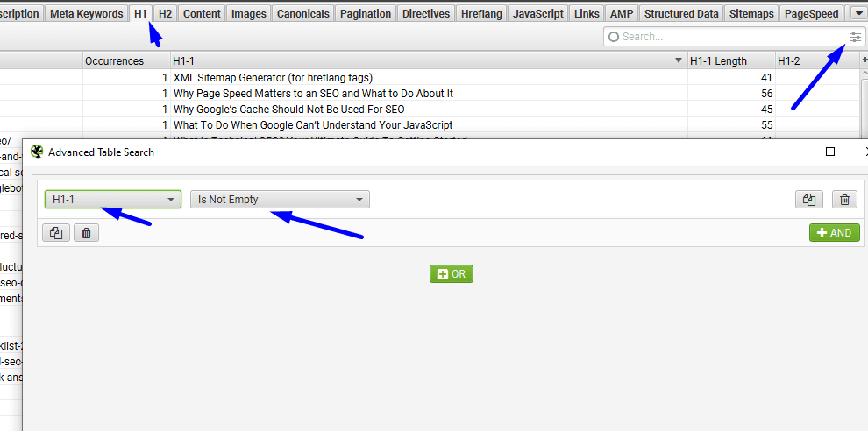Select the PageSpeed tab
The image size is (868, 431).
point(813,13)
